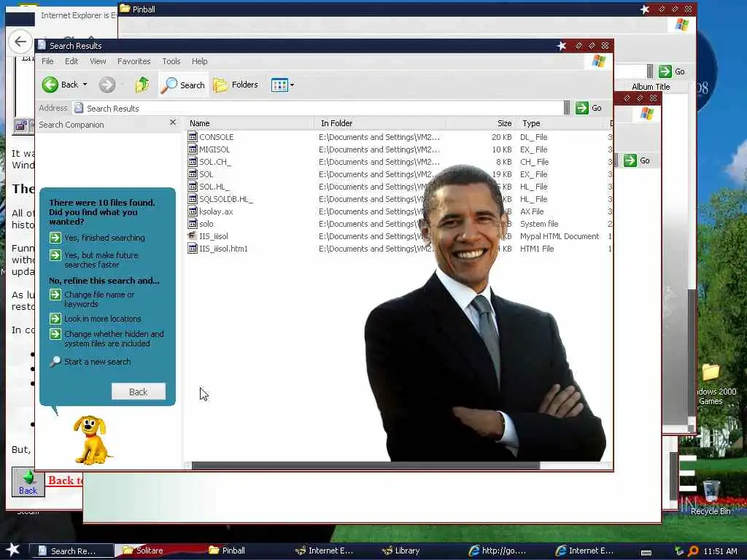Click the Windows flag logo in Search Results
Viewport: 747px width, 560px height.
tap(598, 61)
